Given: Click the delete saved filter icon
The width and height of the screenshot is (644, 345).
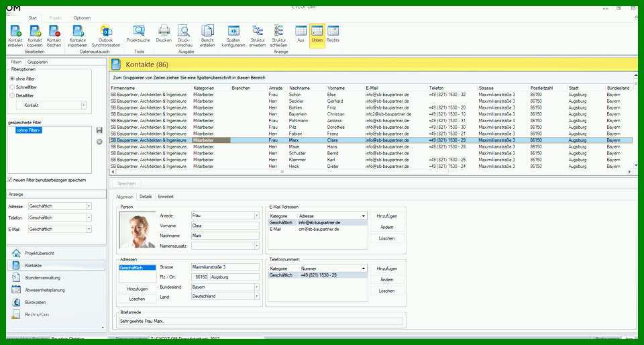Looking at the screenshot, I should (99, 142).
